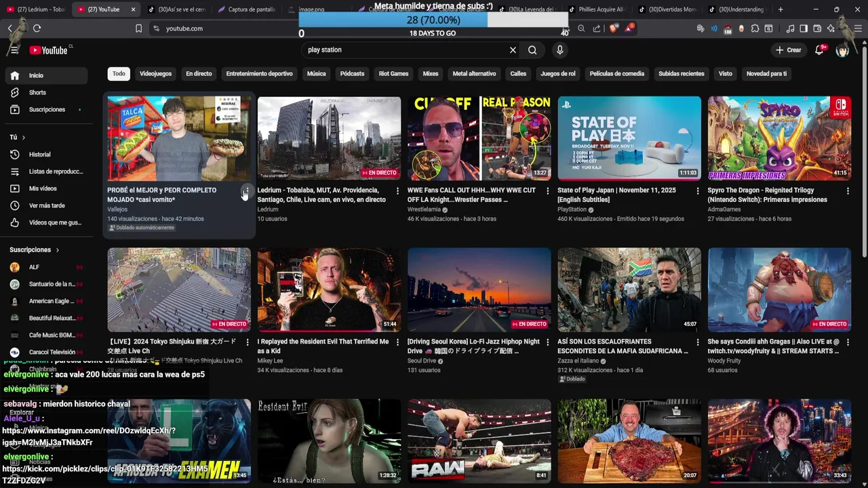The width and height of the screenshot is (868, 488).
Task: Open options for Seoul Korea Lo-Fi drive video
Action: point(547,342)
